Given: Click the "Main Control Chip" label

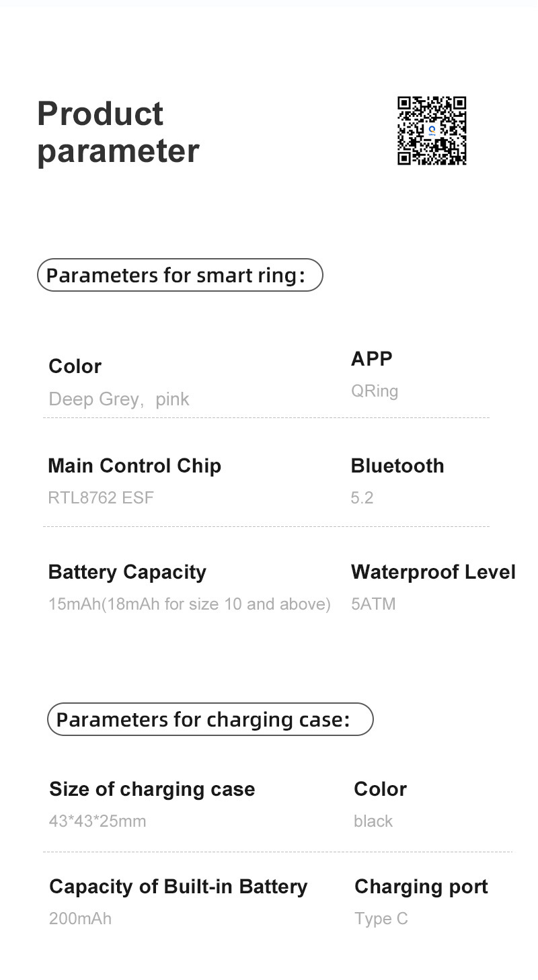Looking at the screenshot, I should pyautogui.click(x=134, y=466).
